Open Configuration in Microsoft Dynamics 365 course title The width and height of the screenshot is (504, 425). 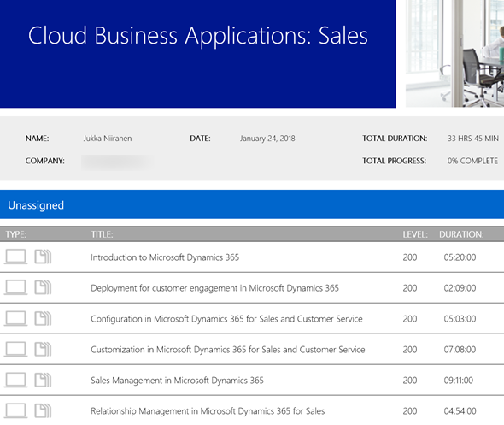click(226, 319)
